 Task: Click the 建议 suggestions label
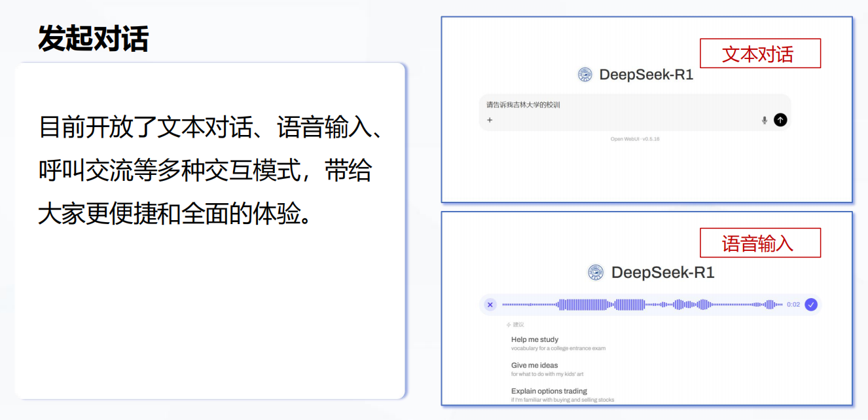[516, 324]
